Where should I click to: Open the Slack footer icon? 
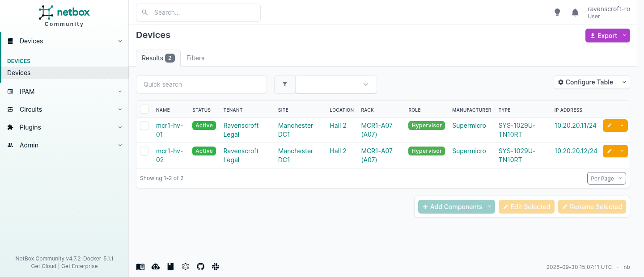216,267
